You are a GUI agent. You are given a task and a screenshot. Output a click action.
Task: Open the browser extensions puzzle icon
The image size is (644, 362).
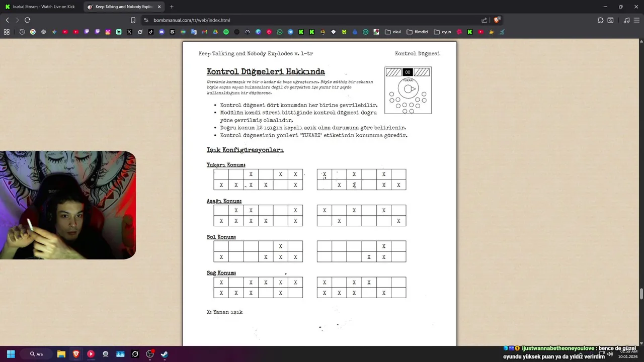point(600,20)
